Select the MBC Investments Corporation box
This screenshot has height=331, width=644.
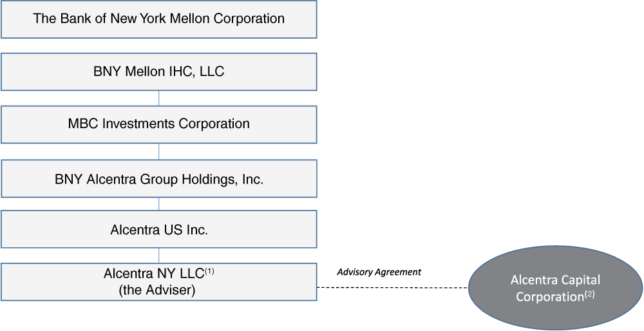pos(158,124)
